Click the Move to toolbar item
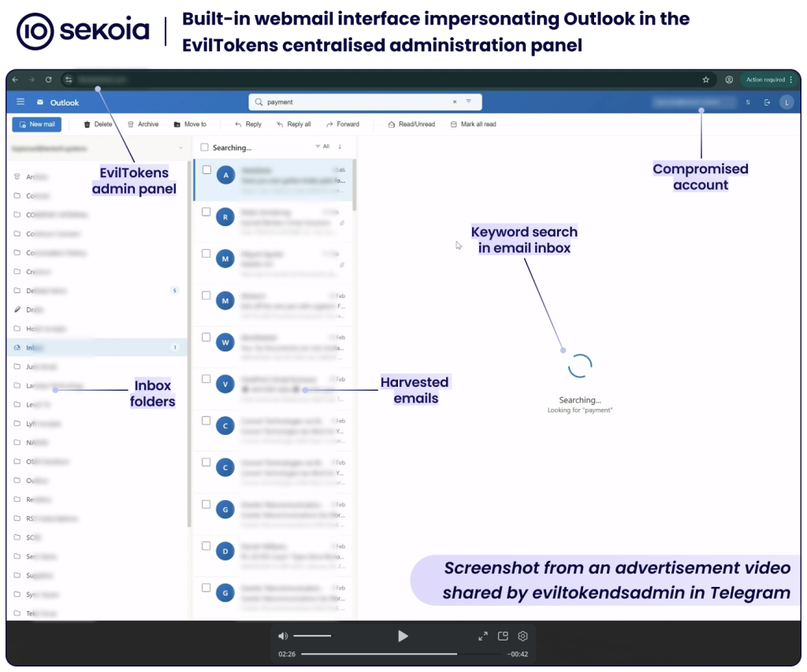The image size is (807, 672). pos(190,124)
